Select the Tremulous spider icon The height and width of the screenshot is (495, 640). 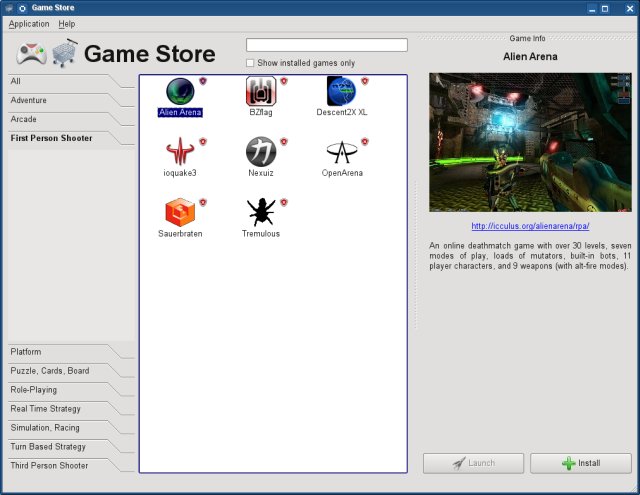coord(261,212)
